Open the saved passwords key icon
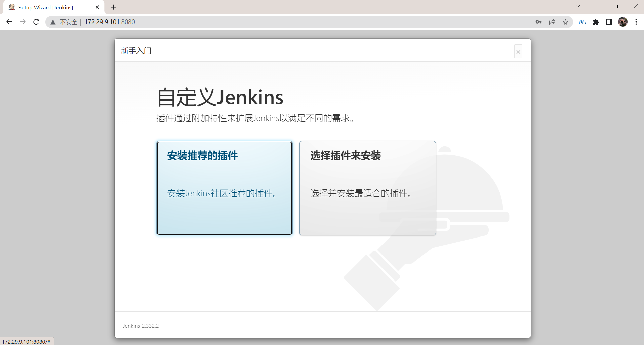This screenshot has width=644, height=345. coord(538,22)
